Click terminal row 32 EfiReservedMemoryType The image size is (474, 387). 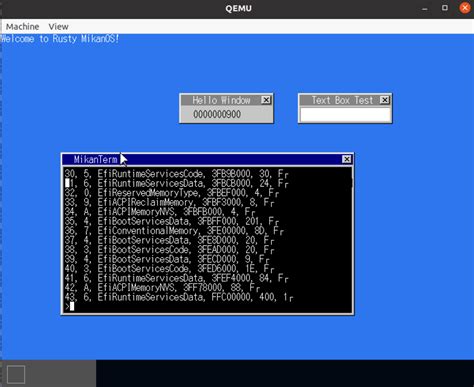[x=172, y=193]
